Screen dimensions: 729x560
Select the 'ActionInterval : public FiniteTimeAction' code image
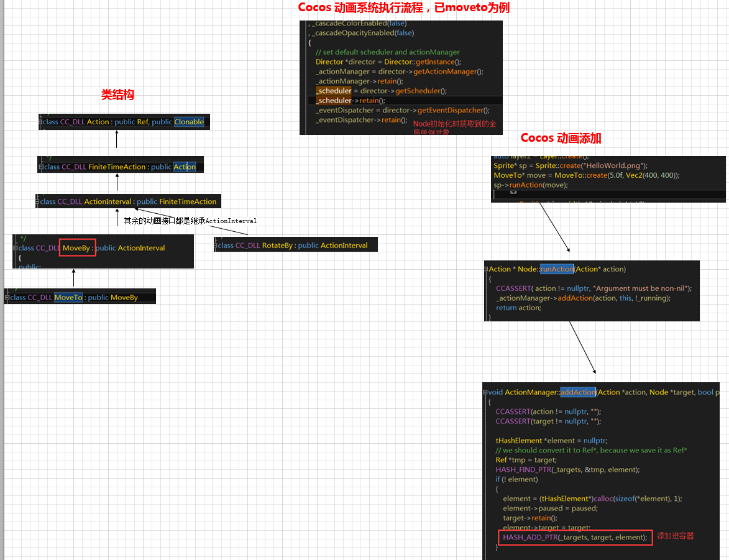pyautogui.click(x=128, y=201)
